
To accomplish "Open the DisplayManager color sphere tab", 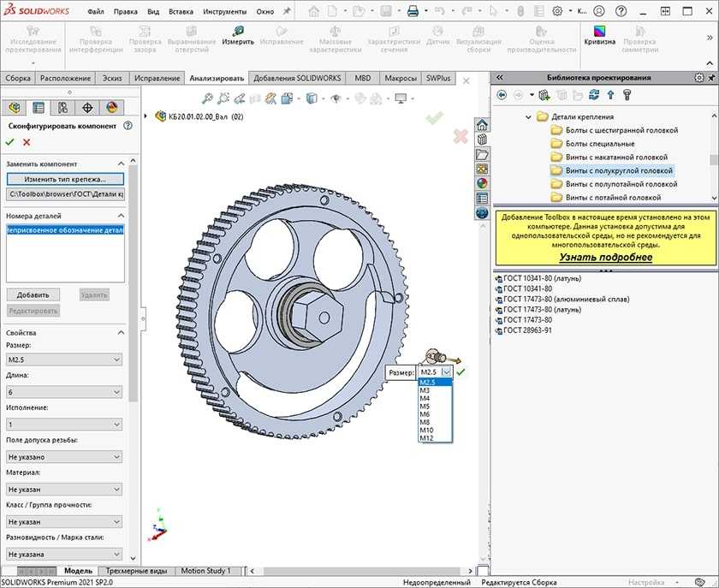I will (111, 108).
